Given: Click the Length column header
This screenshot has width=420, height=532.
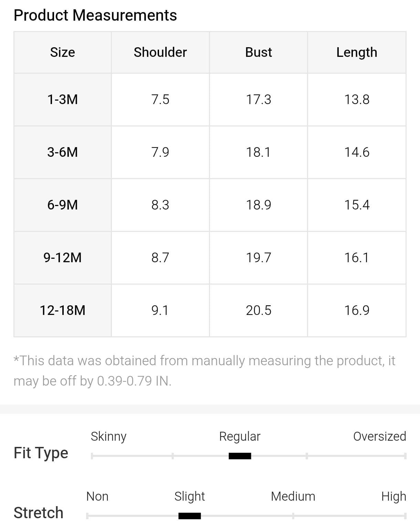Looking at the screenshot, I should 357,52.
